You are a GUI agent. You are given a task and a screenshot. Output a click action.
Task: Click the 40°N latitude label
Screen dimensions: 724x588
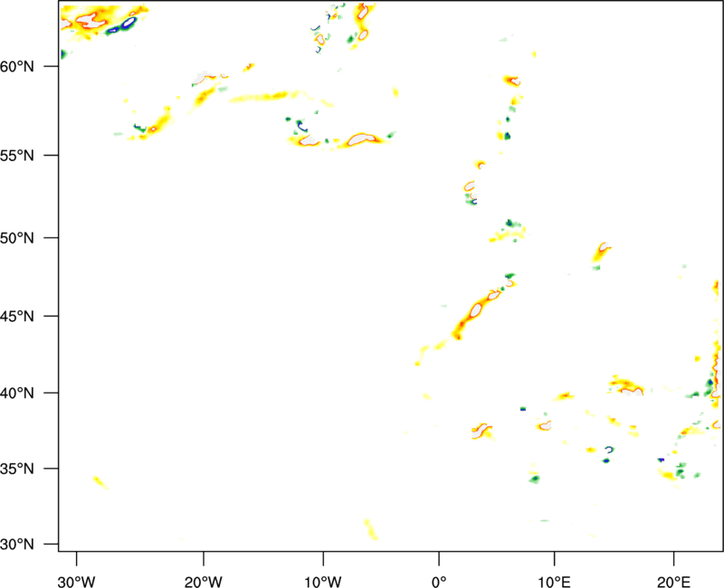(x=17, y=394)
